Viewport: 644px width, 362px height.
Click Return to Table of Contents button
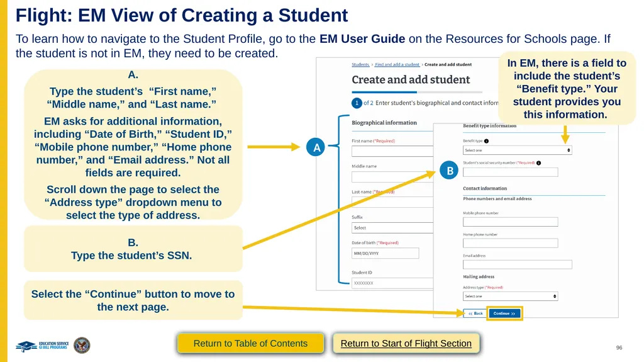coord(250,343)
